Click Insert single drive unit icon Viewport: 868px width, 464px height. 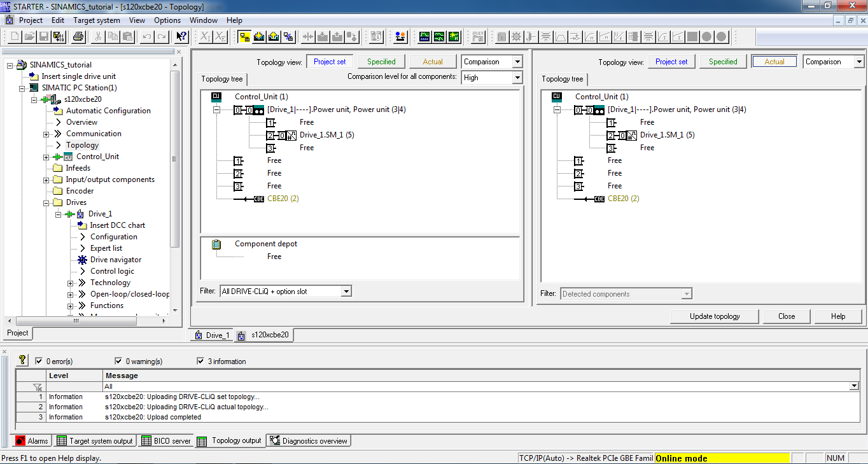click(34, 76)
